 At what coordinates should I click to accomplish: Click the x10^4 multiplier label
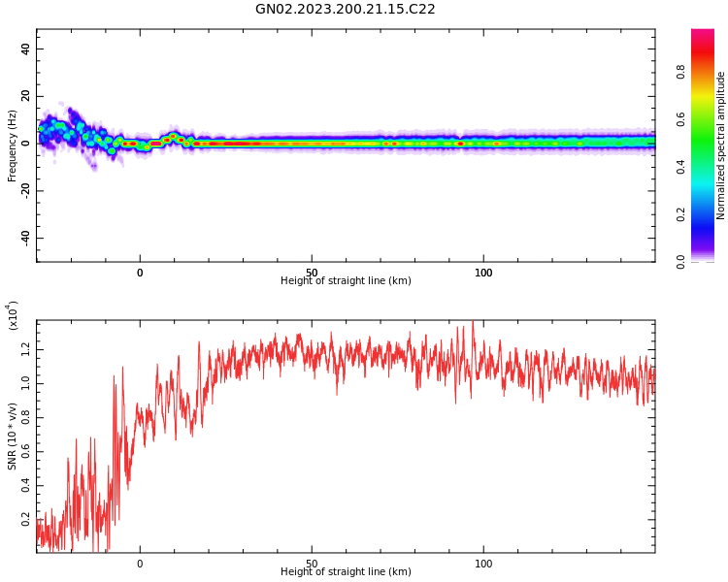coord(12,315)
